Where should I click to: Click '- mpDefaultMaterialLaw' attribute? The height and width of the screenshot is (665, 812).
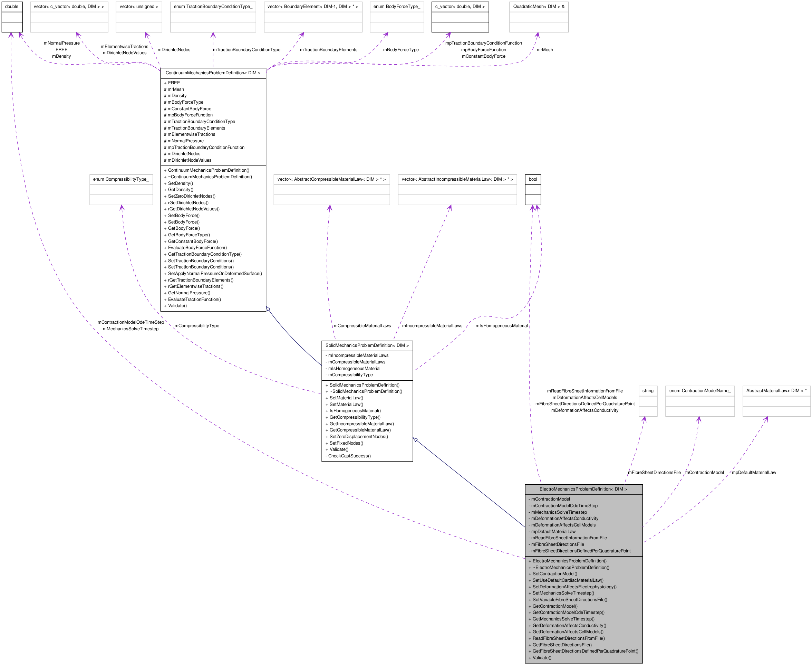(552, 532)
